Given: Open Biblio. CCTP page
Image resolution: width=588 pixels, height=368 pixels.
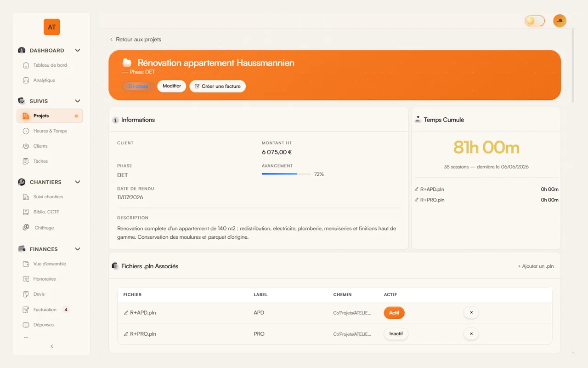Looking at the screenshot, I should 46,212.
